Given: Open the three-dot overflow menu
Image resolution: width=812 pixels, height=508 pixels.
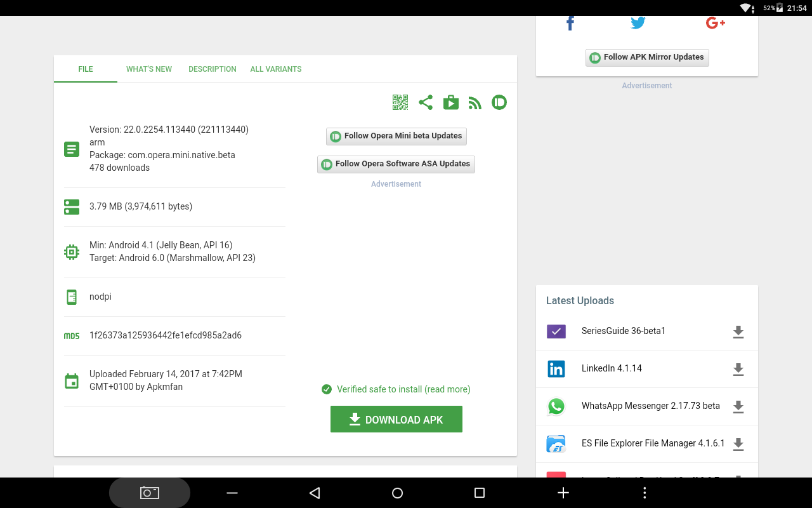Looking at the screenshot, I should coord(645,493).
